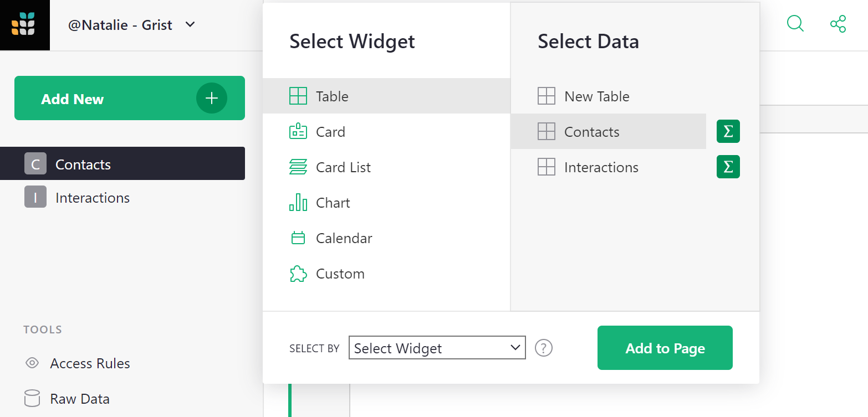
Task: Click the Add to Page button
Action: tap(665, 348)
